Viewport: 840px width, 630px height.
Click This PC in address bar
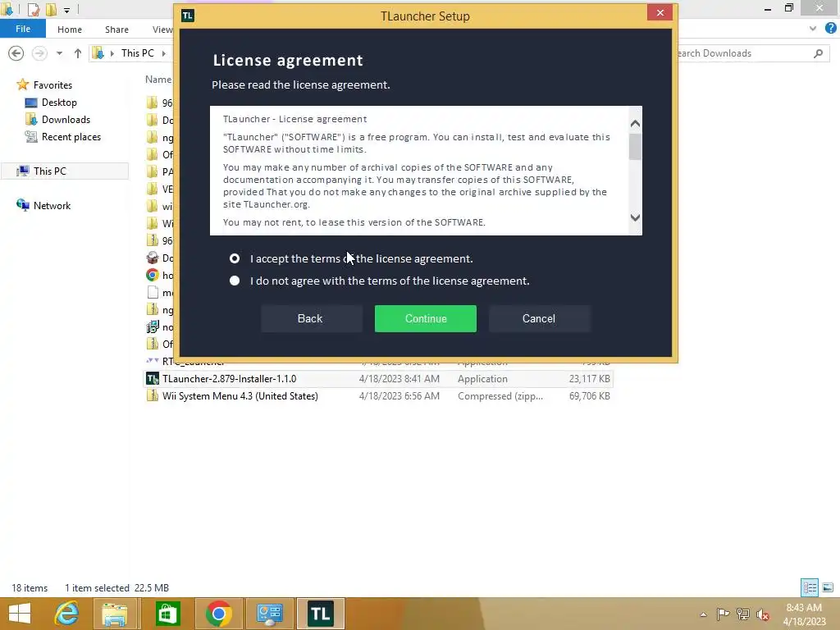[x=138, y=53]
